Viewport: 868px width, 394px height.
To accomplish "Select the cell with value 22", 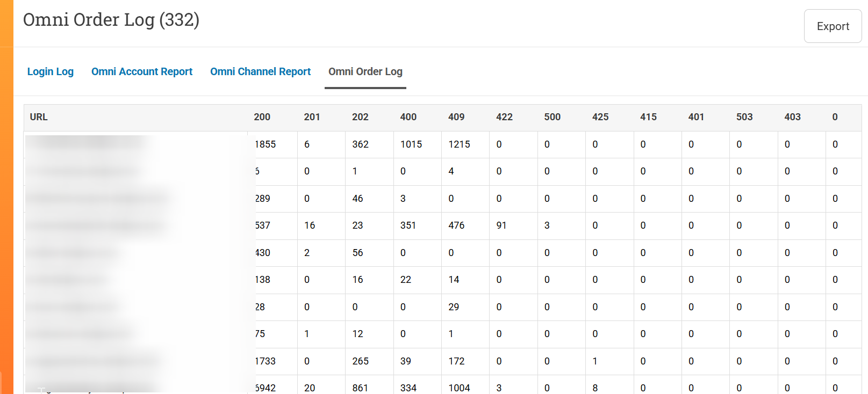I will coord(406,280).
